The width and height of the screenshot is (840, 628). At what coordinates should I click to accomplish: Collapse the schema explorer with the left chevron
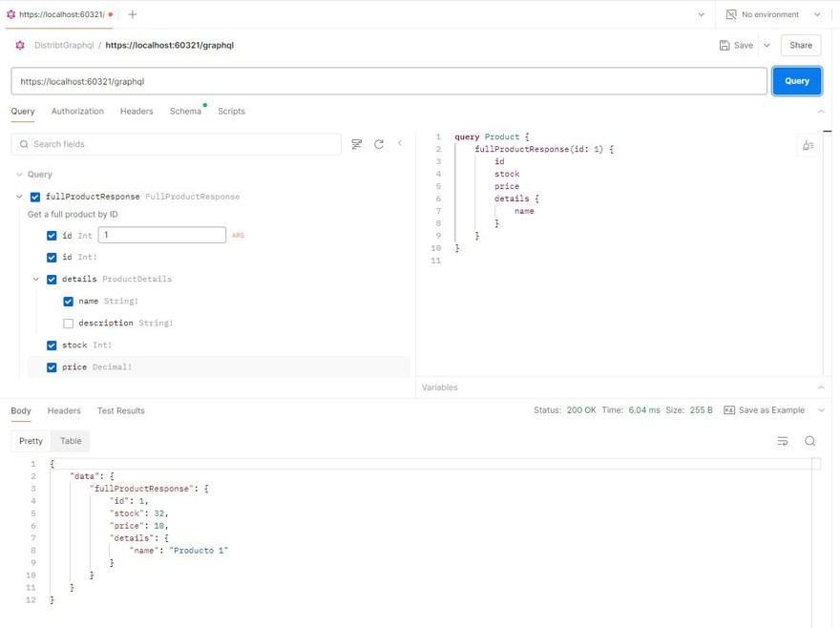(x=400, y=143)
